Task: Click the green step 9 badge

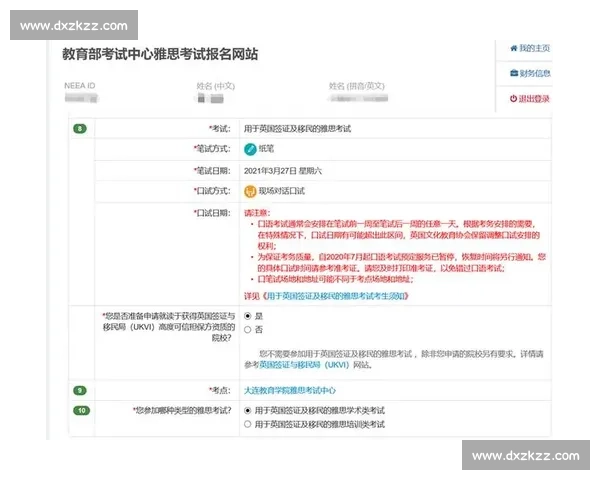Action: pyautogui.click(x=80, y=390)
